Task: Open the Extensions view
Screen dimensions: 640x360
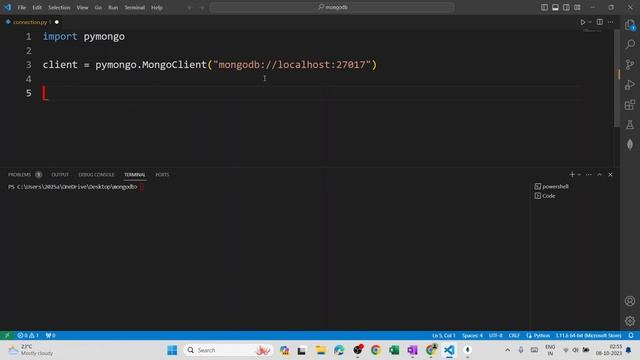Action: coord(630,104)
